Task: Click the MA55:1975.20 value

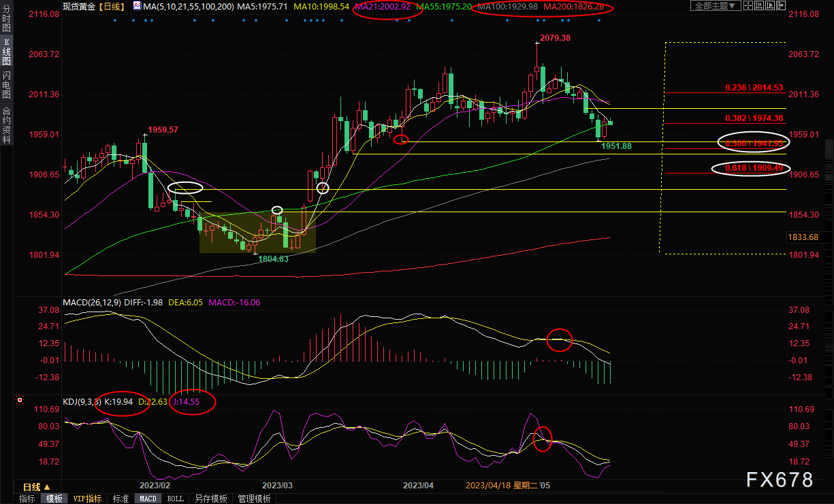Action: pos(443,6)
